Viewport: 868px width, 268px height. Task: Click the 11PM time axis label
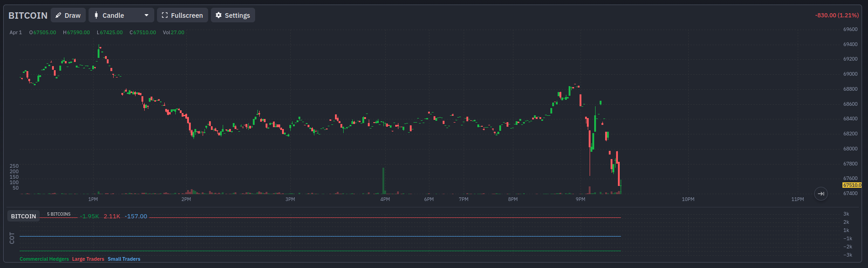click(798, 199)
